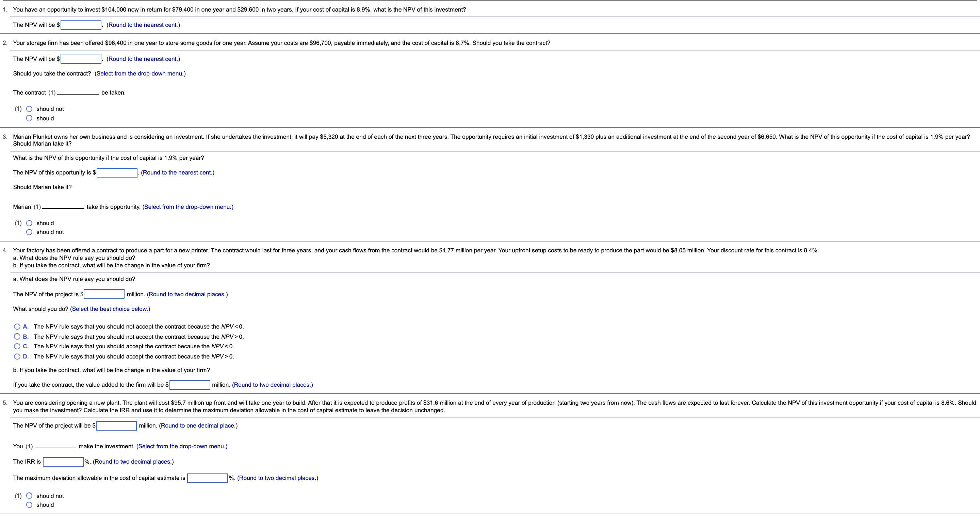Click the blank dropdown after 'The contract (1)'
The width and height of the screenshot is (980, 517).
[78, 93]
